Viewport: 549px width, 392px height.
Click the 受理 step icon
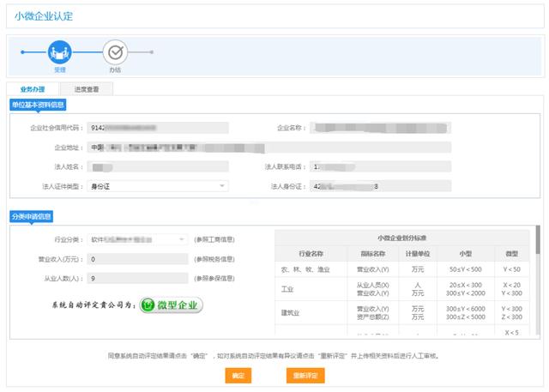click(59, 52)
